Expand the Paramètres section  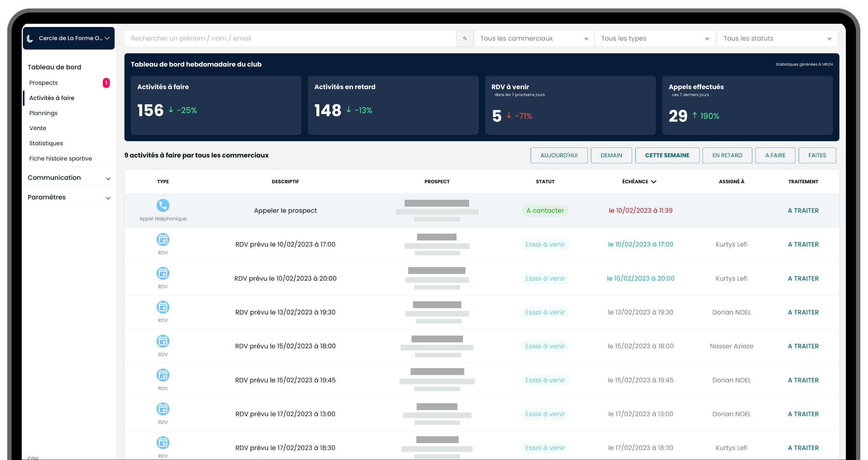coord(69,197)
